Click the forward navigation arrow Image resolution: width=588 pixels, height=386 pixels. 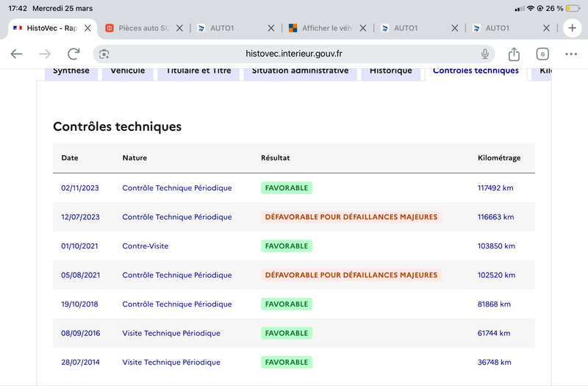[45, 54]
